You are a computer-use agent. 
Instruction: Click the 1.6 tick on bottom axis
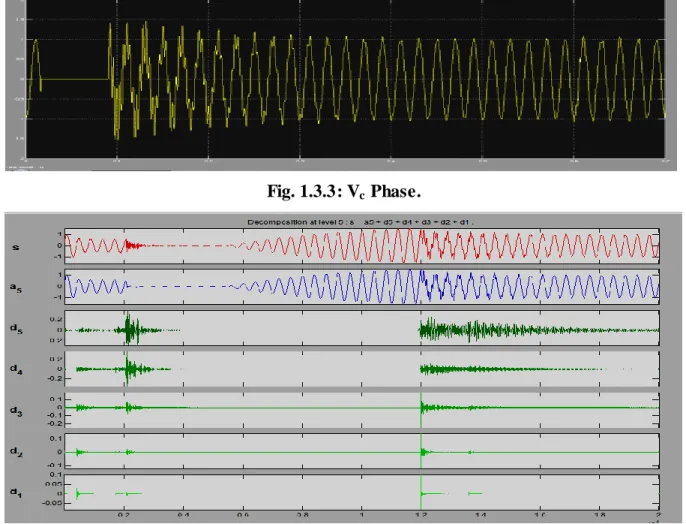click(x=540, y=515)
